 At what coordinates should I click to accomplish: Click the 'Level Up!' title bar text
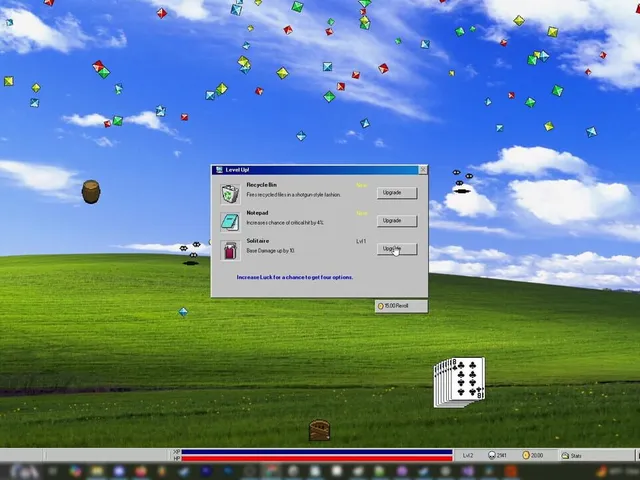pos(237,170)
